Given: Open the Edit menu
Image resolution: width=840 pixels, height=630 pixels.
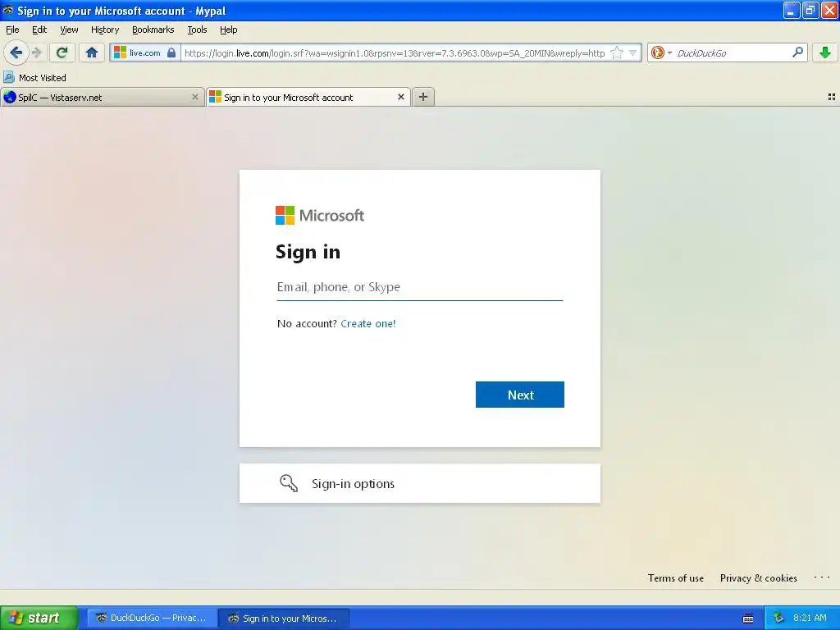Looking at the screenshot, I should pos(39,30).
